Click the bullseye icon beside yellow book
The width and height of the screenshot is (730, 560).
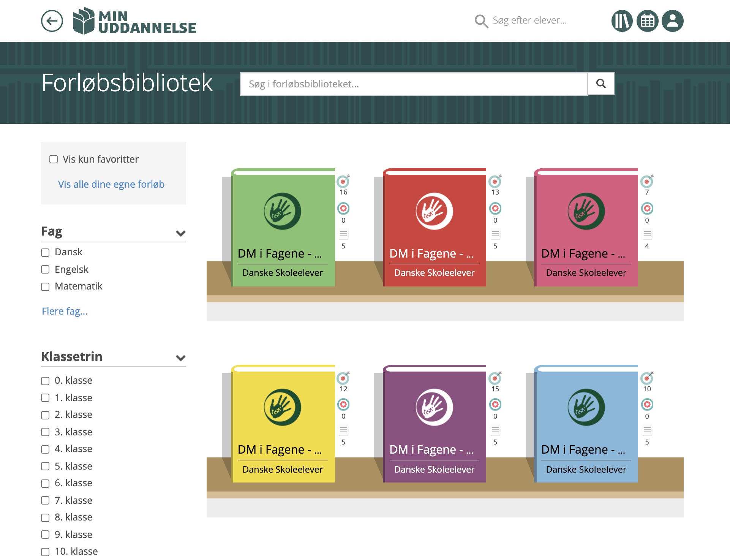[343, 404]
